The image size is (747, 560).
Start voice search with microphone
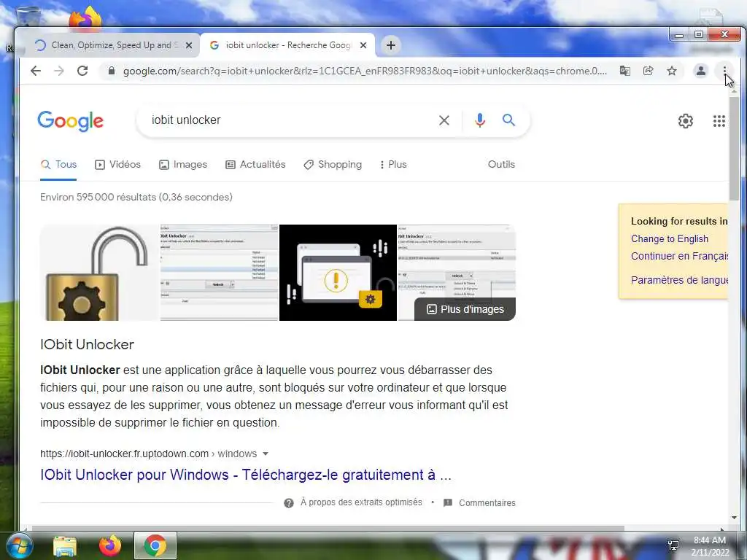pyautogui.click(x=480, y=120)
